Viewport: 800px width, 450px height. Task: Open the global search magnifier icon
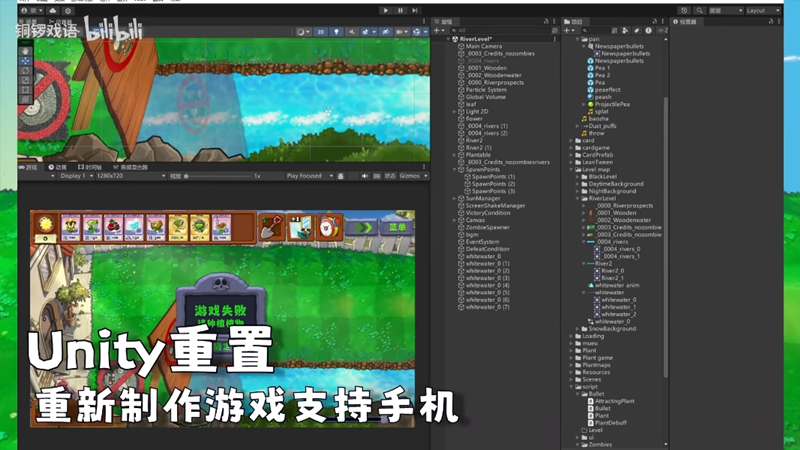pos(699,10)
